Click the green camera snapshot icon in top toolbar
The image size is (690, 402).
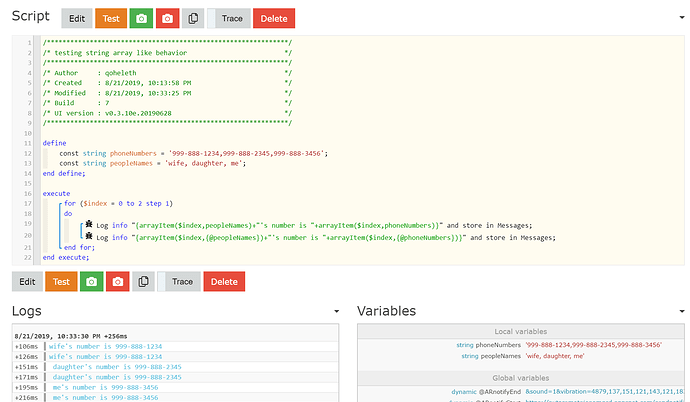pyautogui.click(x=141, y=18)
